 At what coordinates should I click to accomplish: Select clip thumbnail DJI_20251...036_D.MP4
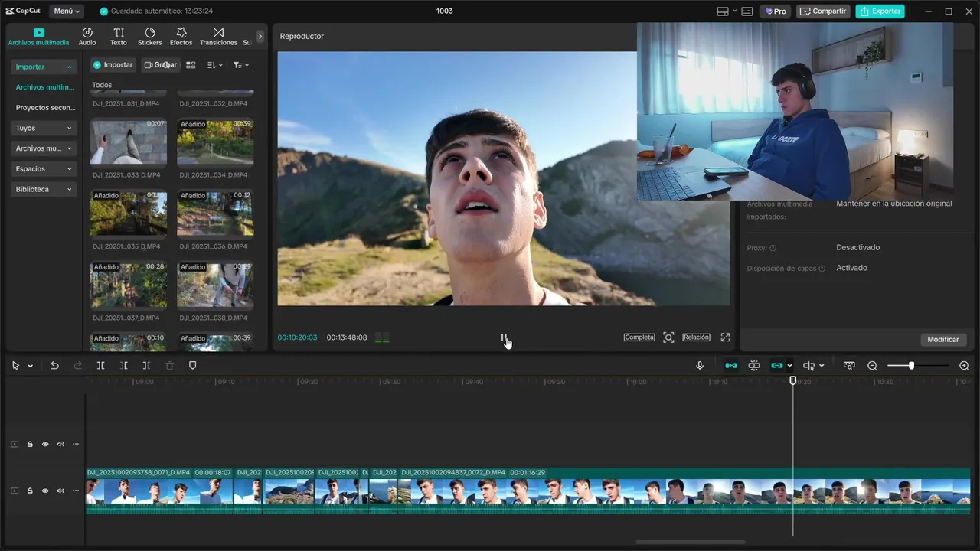(x=215, y=214)
